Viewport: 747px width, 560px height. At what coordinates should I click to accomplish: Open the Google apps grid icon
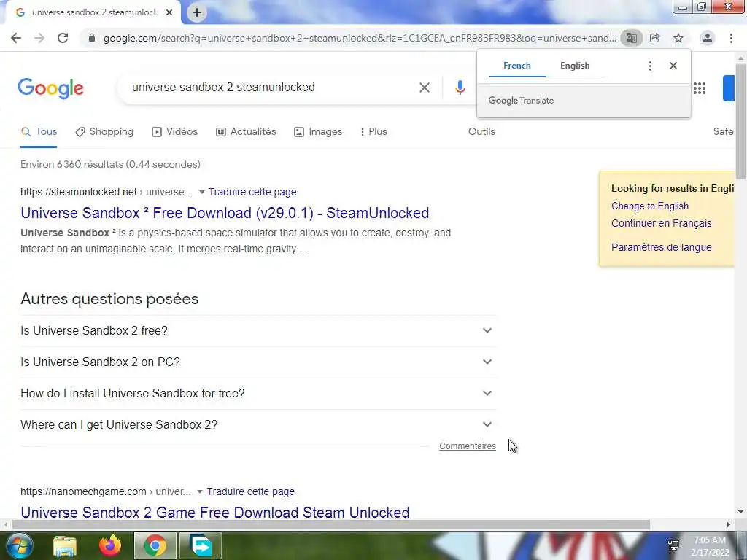[x=700, y=88]
